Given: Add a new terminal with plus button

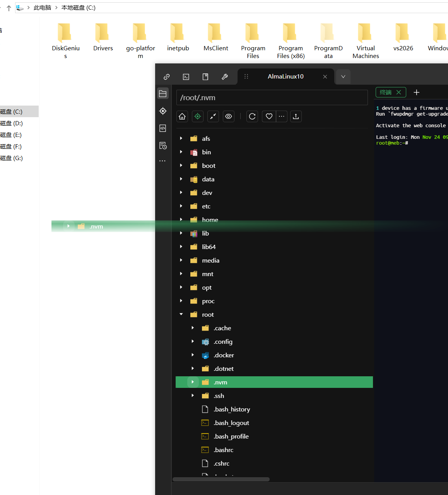Looking at the screenshot, I should tap(417, 92).
